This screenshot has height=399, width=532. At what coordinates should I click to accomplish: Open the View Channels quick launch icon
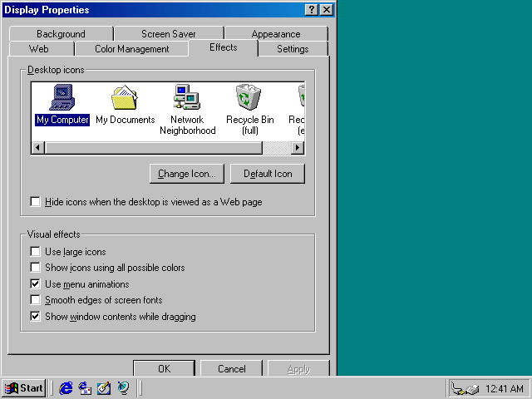coord(123,388)
